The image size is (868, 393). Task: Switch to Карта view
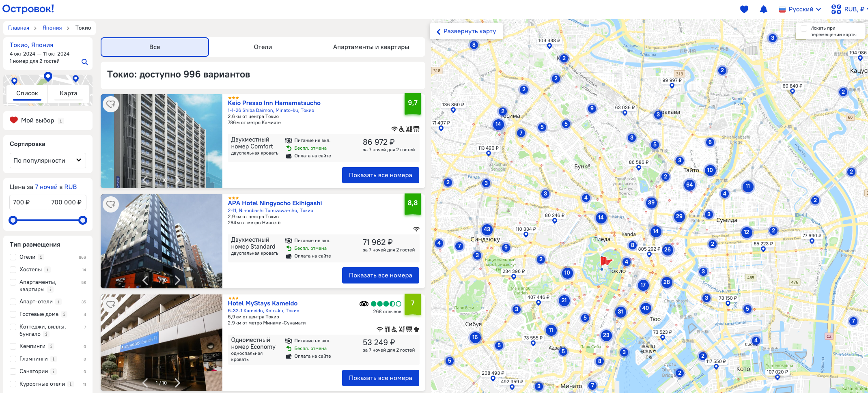click(69, 93)
